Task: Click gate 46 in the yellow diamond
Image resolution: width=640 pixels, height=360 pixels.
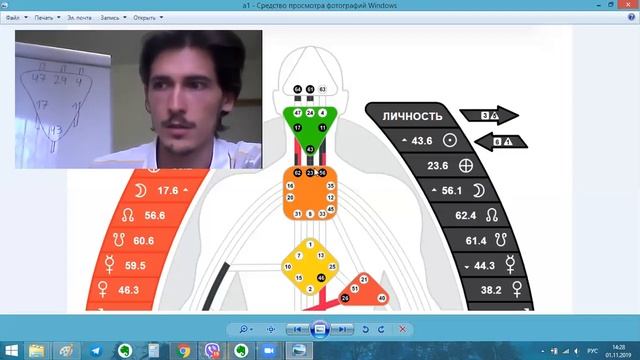Action: (x=321, y=278)
